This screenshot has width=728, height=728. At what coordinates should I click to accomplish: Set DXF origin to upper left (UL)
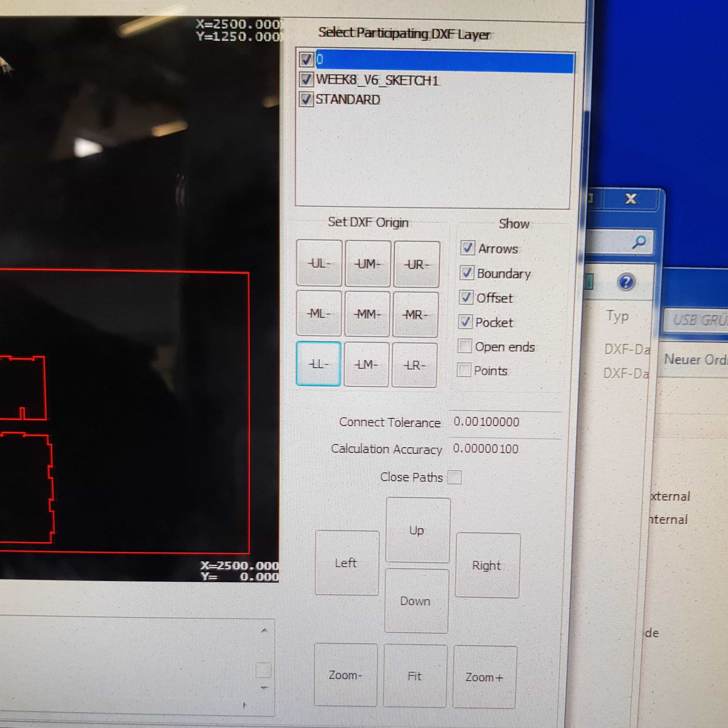coord(319,264)
